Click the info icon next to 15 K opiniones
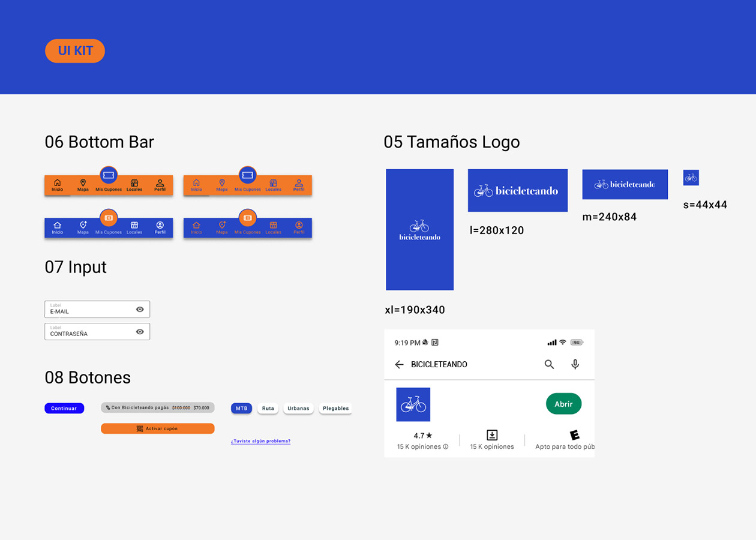 coord(445,447)
